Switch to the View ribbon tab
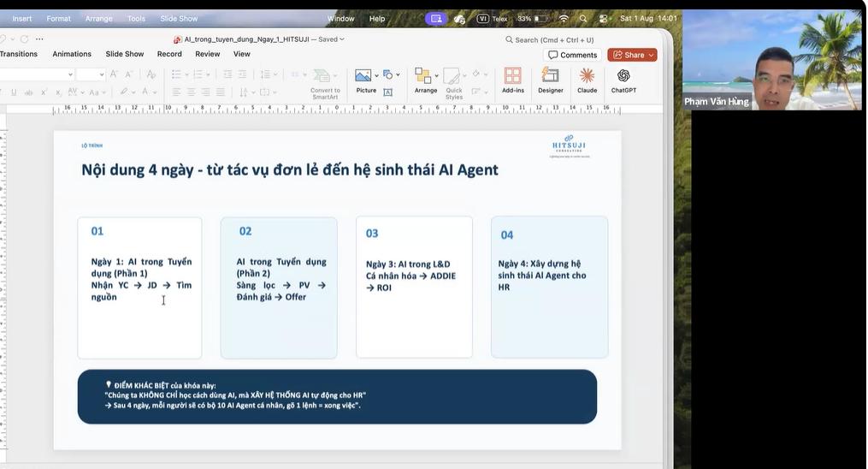 coord(242,54)
